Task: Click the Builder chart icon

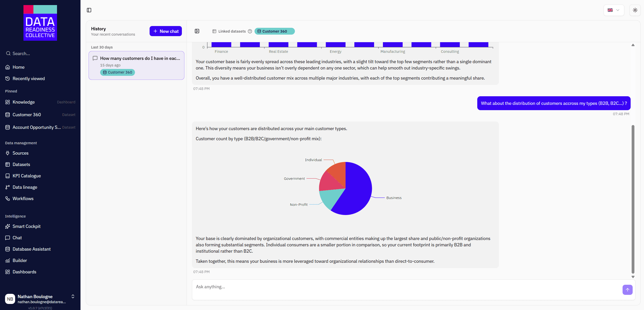Action: click(x=8, y=260)
